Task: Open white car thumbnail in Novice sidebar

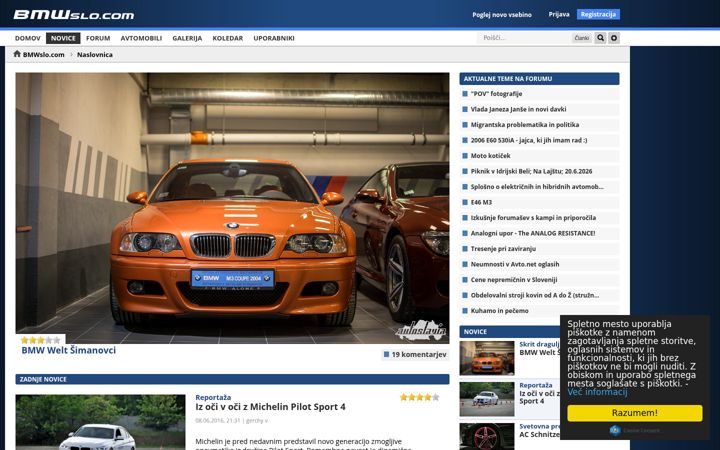Action: coord(487,399)
